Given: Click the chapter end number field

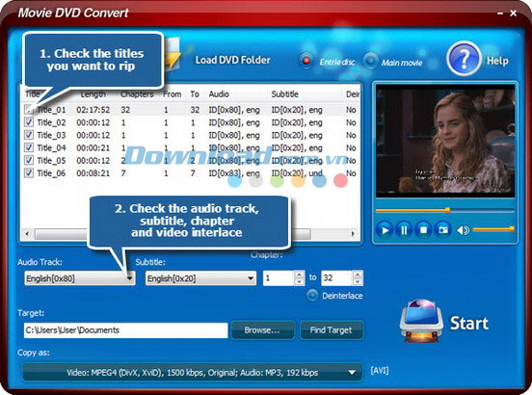Looking at the screenshot, I should coord(337,278).
